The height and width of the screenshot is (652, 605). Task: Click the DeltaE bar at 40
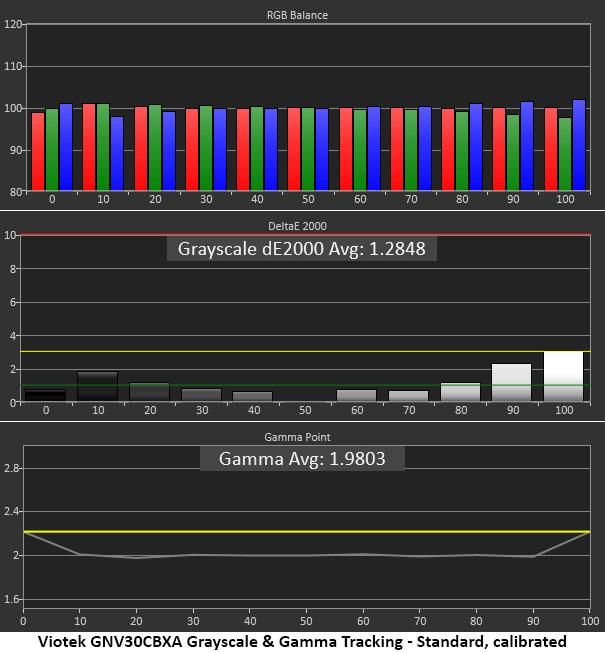click(252, 396)
